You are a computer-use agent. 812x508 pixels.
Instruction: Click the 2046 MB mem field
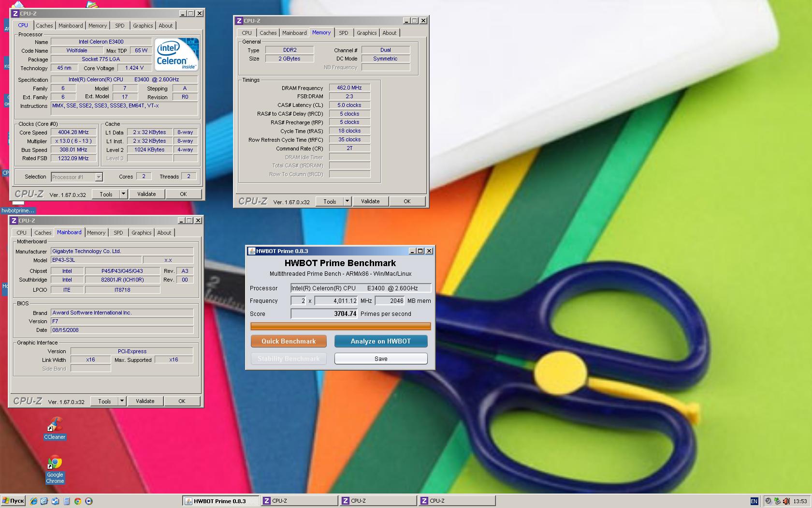click(x=390, y=300)
